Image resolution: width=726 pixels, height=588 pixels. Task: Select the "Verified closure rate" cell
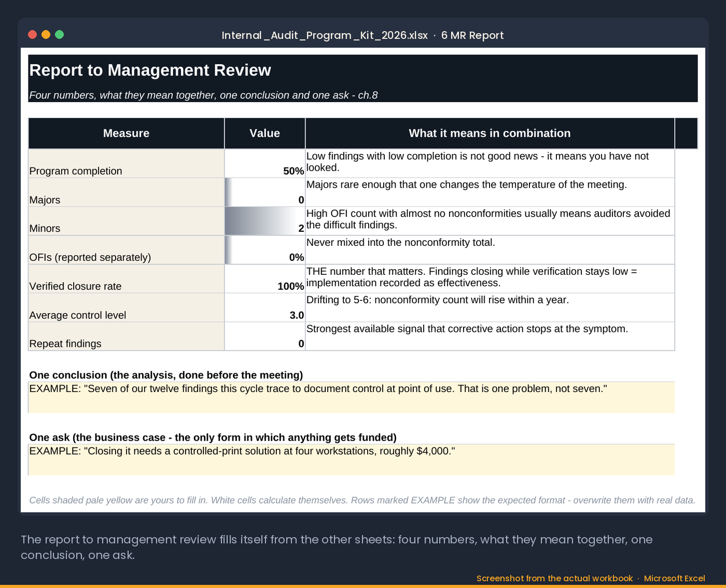coord(126,279)
